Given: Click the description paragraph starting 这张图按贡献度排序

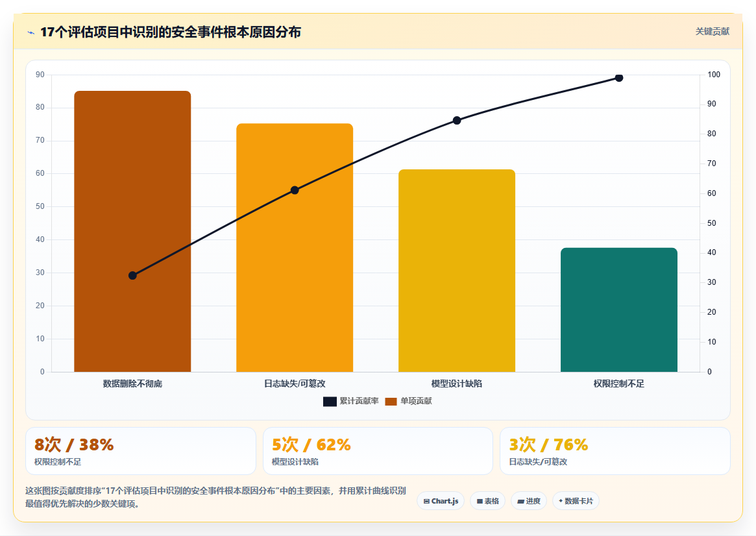Looking at the screenshot, I should (x=215, y=498).
